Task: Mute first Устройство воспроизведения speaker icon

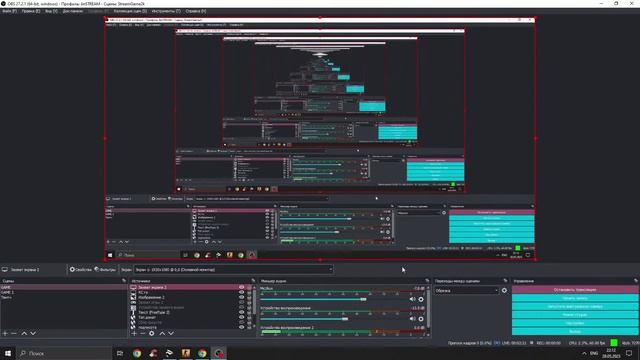Action: [413, 319]
